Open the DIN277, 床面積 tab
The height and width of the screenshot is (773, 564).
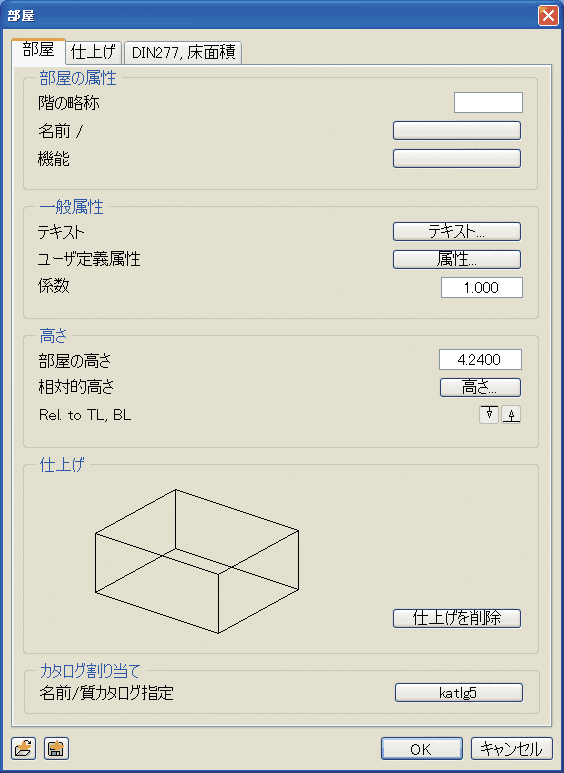(183, 52)
